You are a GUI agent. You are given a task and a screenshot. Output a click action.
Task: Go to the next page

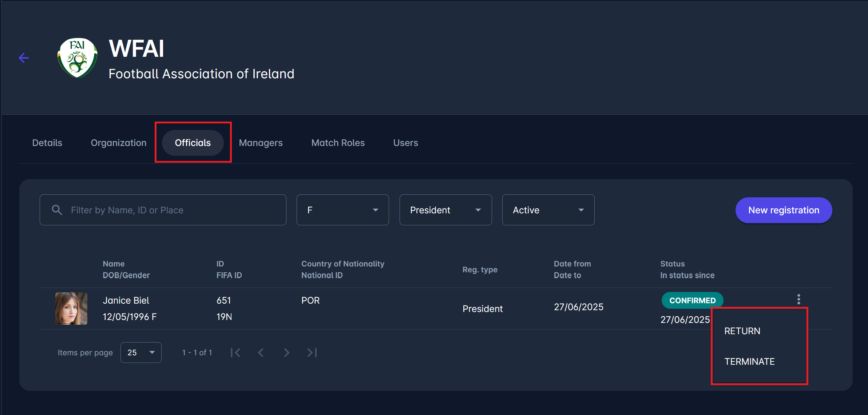point(286,352)
